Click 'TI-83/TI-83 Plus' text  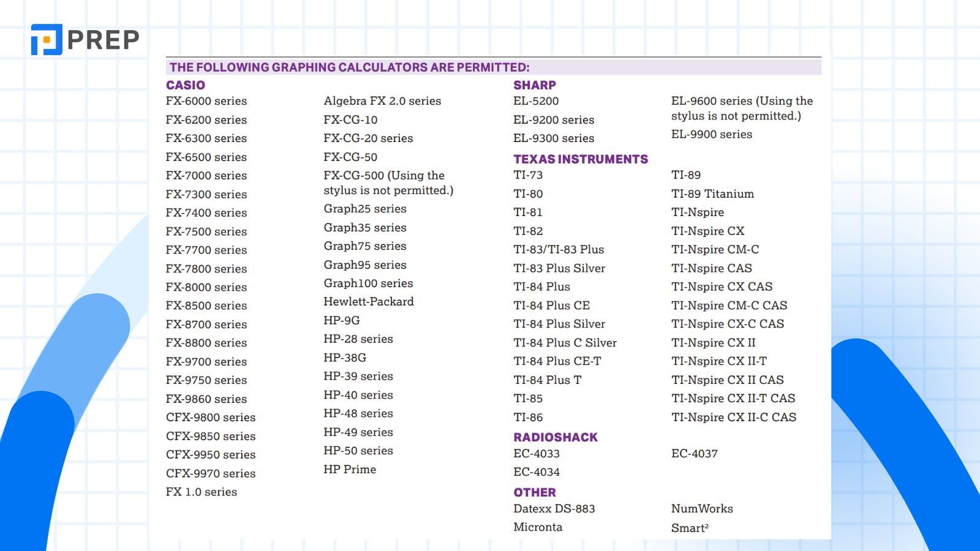559,250
